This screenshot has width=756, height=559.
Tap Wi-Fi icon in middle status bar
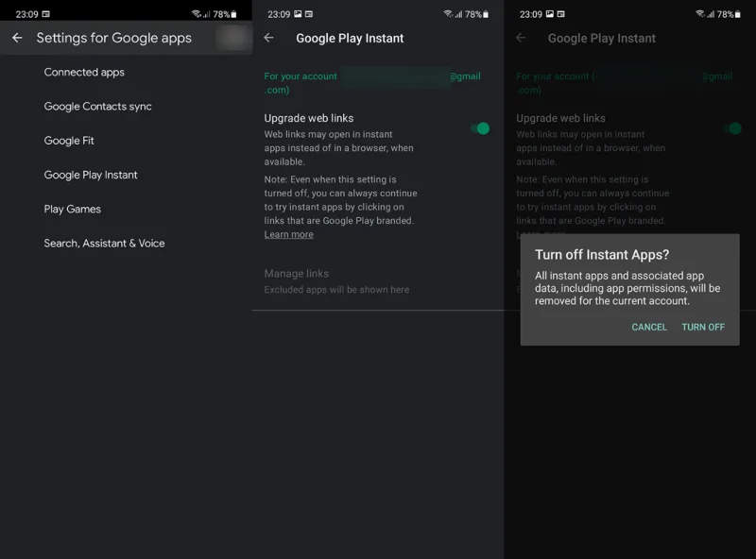[x=448, y=14]
